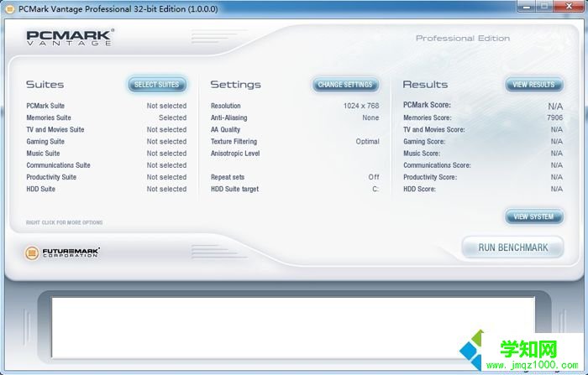Select the Memories Suite row label
The height and width of the screenshot is (375, 588).
click(49, 117)
